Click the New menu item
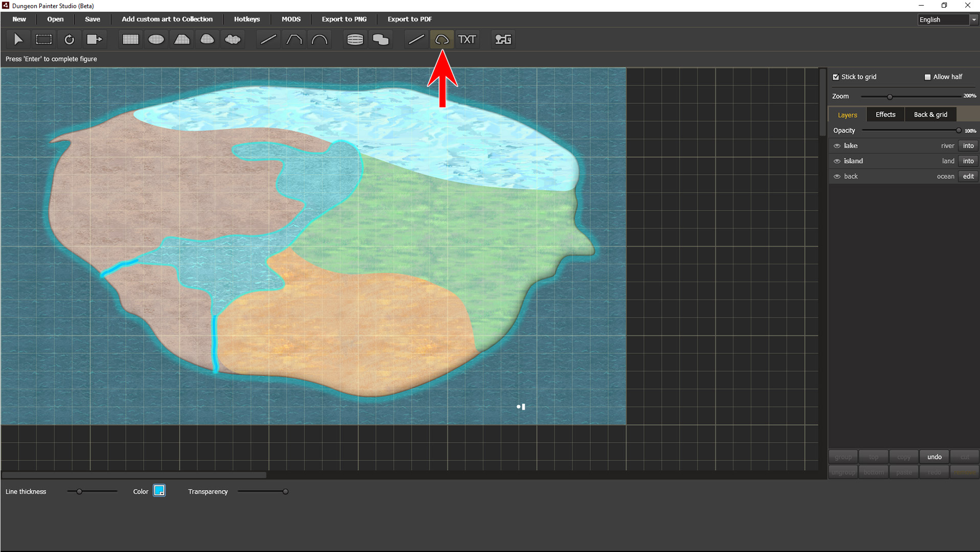The width and height of the screenshot is (980, 552). click(19, 19)
